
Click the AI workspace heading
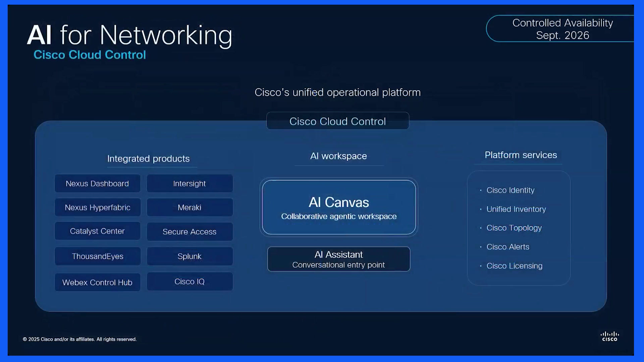tap(338, 156)
